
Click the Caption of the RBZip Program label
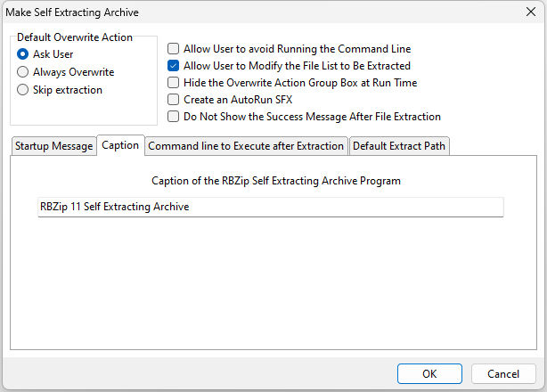[276, 181]
